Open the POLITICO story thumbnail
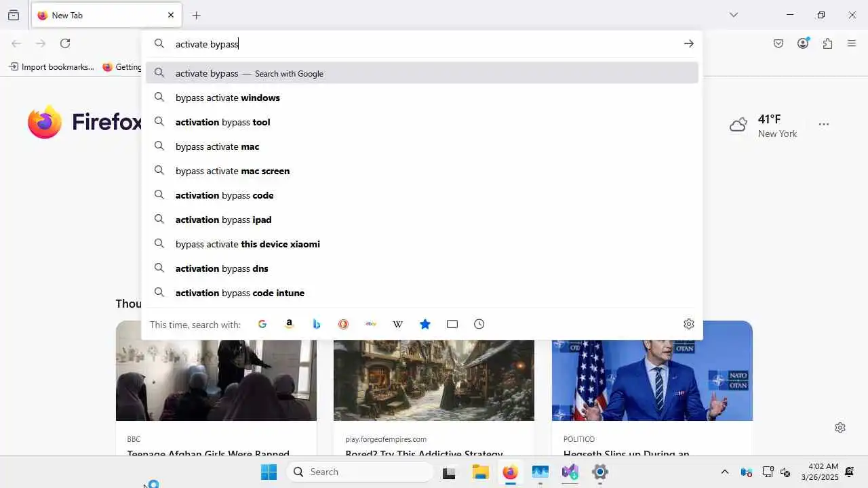The height and width of the screenshot is (488, 868). (x=652, y=371)
